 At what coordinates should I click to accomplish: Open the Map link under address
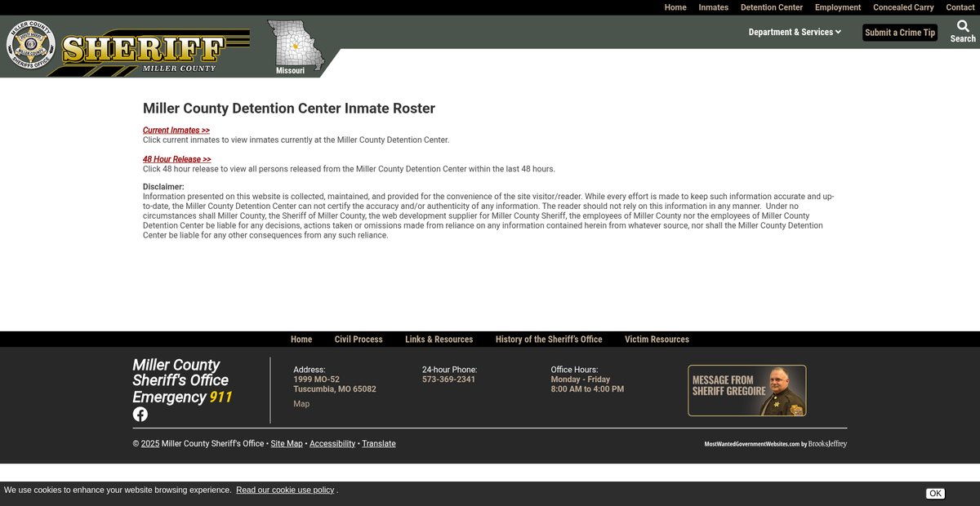pos(301,404)
